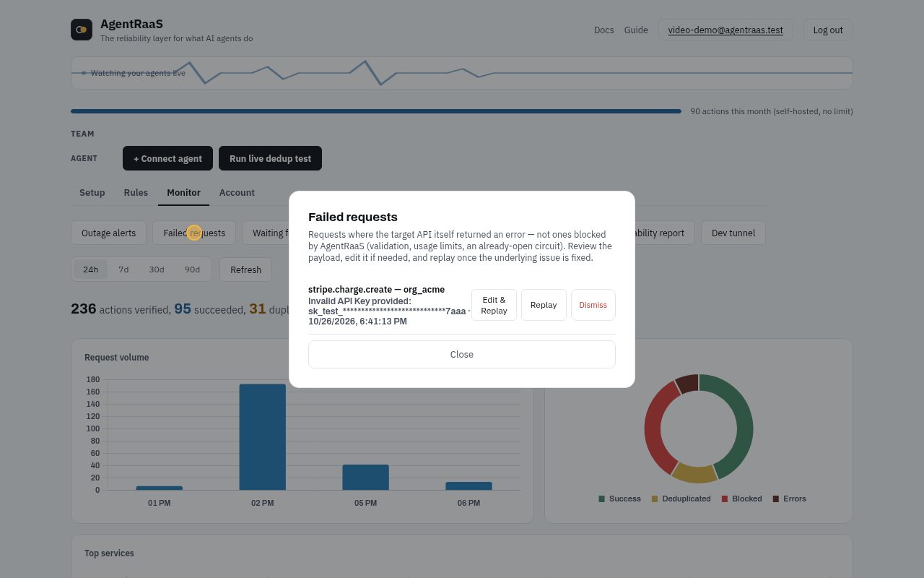This screenshot has width=924, height=578.
Task: Click the 'stripe.charge.create — org_acme' entry title
Action: [x=376, y=290]
